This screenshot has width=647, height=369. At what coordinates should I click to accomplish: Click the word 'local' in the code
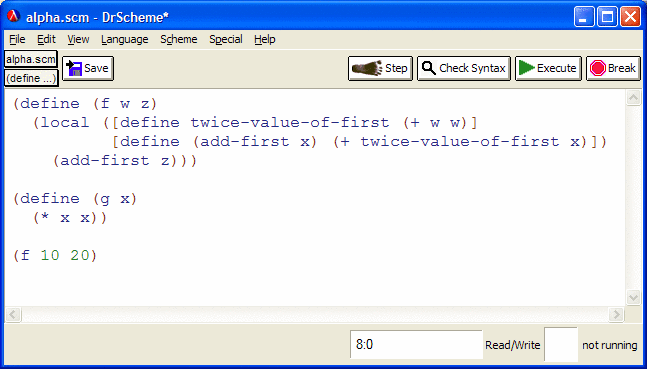[x=65, y=123]
